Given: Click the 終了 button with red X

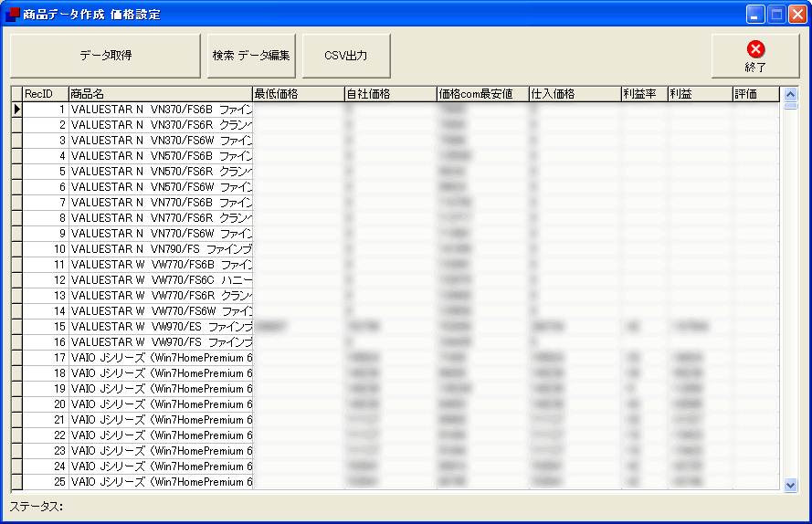Looking at the screenshot, I should (755, 56).
